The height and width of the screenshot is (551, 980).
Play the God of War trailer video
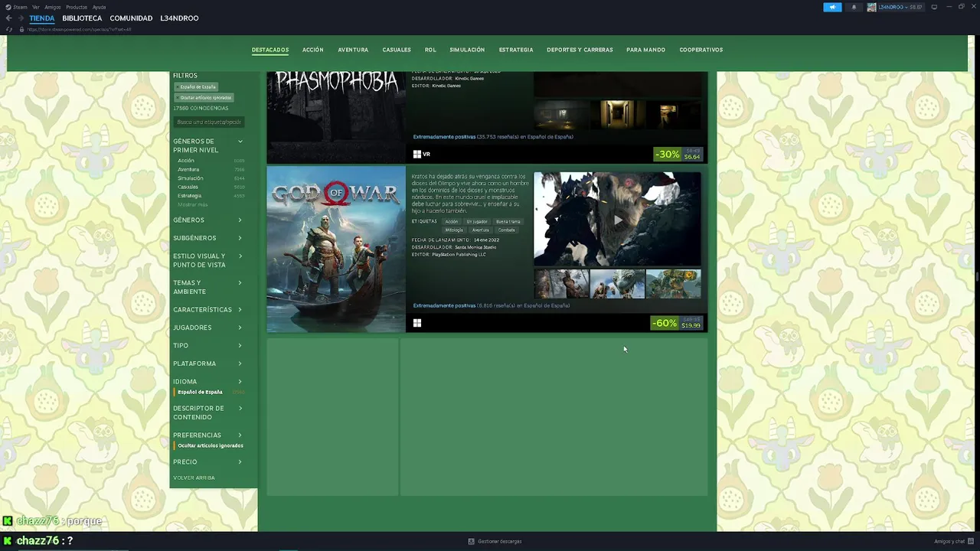(617, 220)
